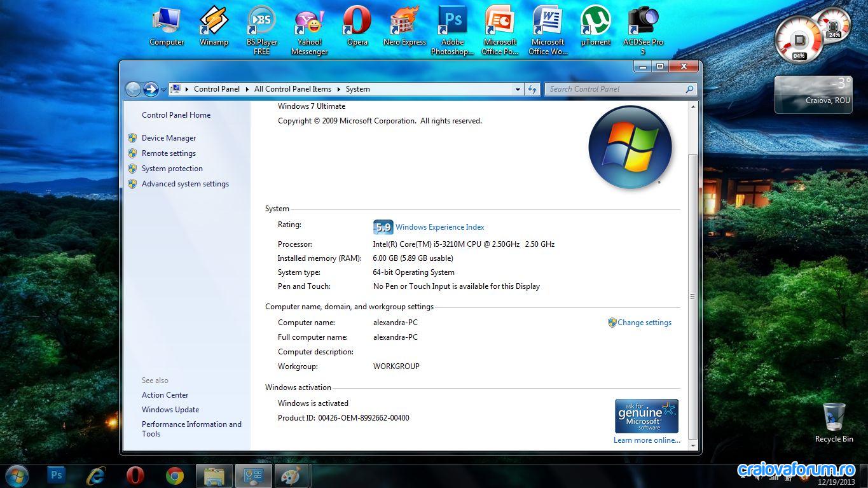The height and width of the screenshot is (488, 868).
Task: Open the Adobe Photoshop desktop shortcut
Action: coord(453,31)
